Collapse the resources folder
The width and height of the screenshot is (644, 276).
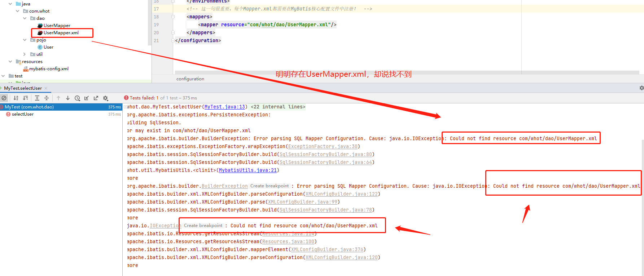click(10, 62)
